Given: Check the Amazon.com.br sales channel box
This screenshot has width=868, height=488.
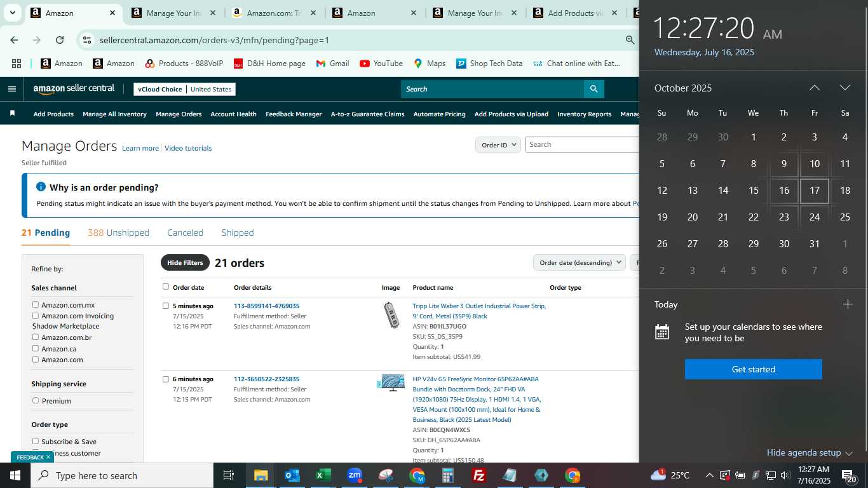Looking at the screenshot, I should click(36, 337).
